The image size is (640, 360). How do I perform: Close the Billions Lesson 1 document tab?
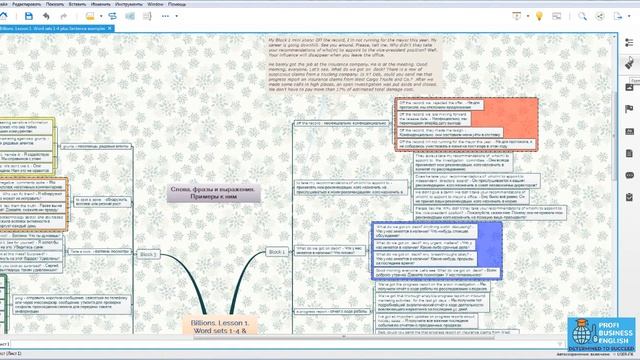(110, 29)
